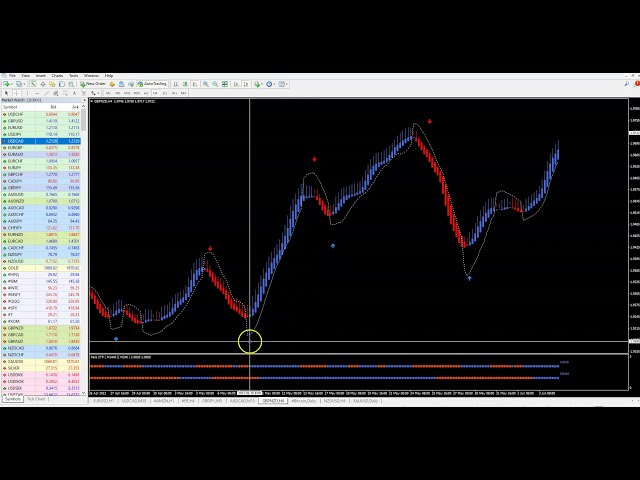
Task: Switch to the Symbols tab
Action: [x=12, y=399]
